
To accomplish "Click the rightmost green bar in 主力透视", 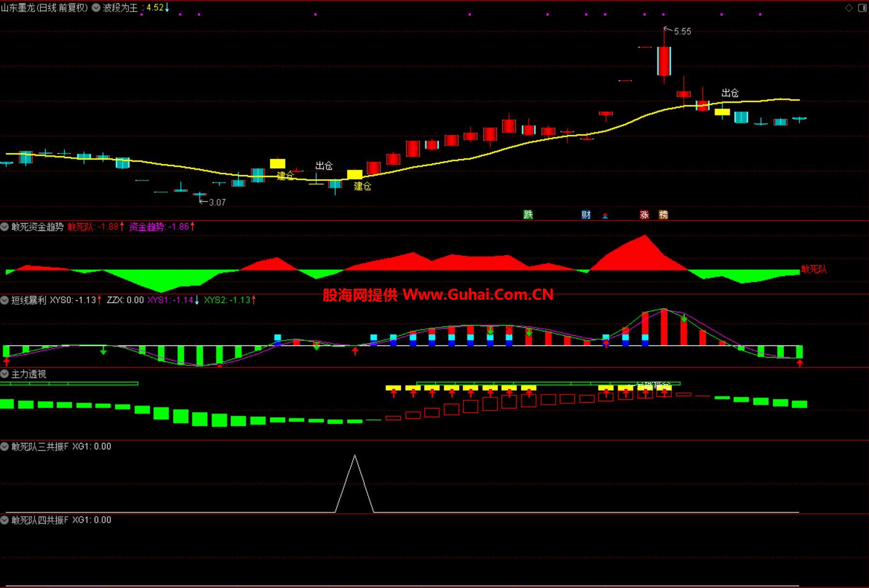I will click(x=799, y=404).
